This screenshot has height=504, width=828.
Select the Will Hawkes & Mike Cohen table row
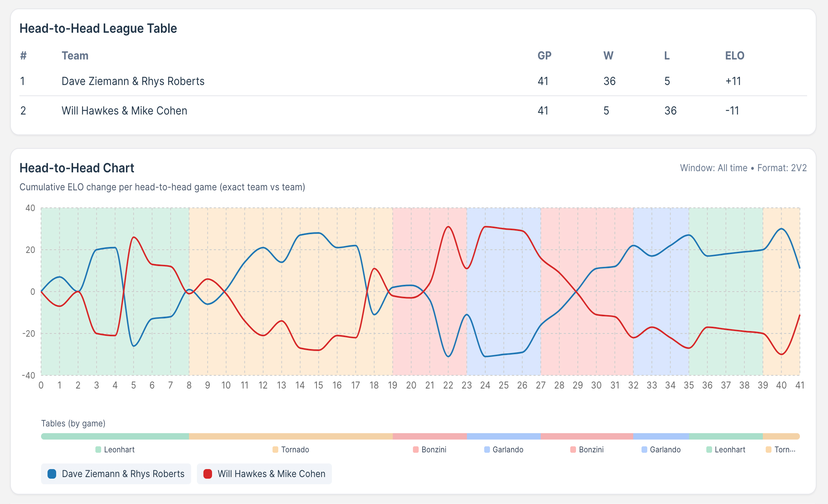coord(124,111)
